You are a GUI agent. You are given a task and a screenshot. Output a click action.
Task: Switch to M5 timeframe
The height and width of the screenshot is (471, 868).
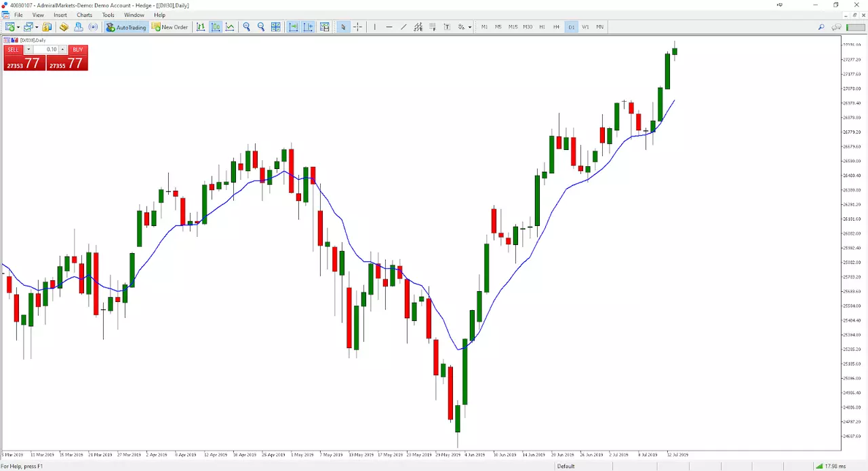tap(498, 27)
